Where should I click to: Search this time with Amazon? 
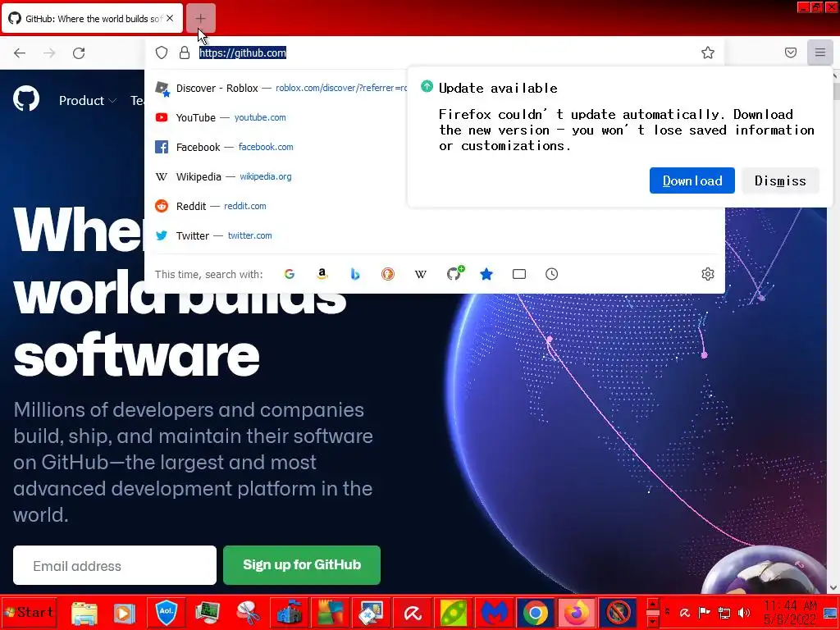[322, 274]
